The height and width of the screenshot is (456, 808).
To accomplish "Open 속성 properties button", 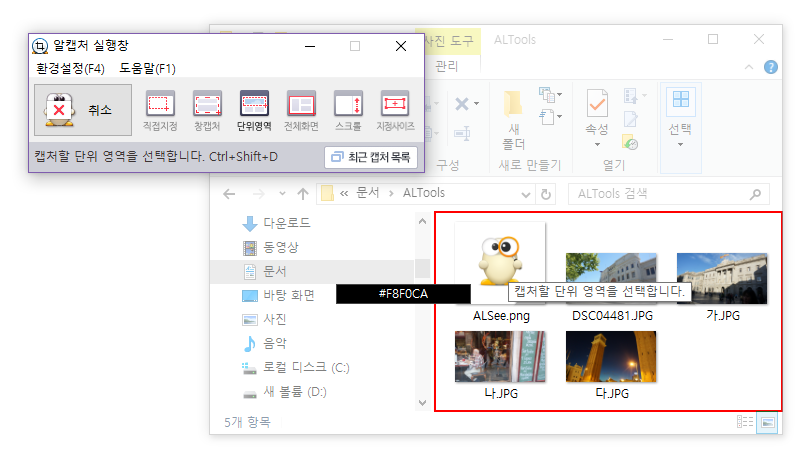I will point(597,112).
